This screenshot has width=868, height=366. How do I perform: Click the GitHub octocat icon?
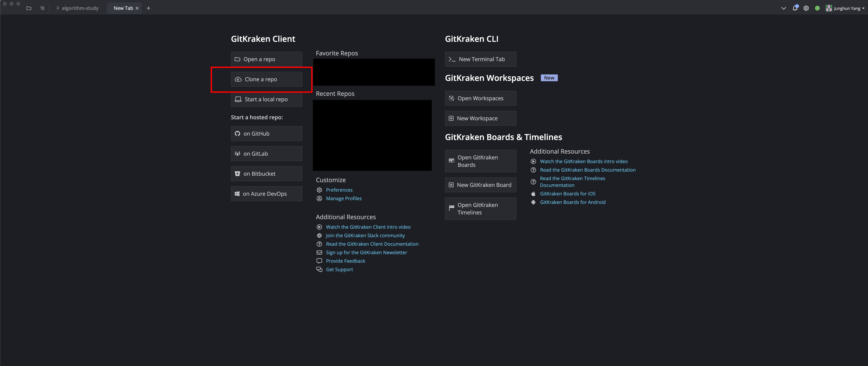coord(237,133)
